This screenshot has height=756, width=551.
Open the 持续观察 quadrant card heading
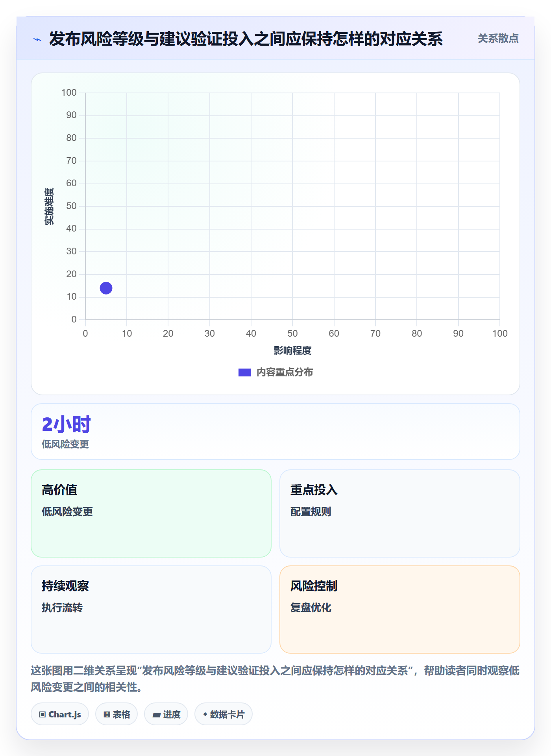(x=65, y=586)
